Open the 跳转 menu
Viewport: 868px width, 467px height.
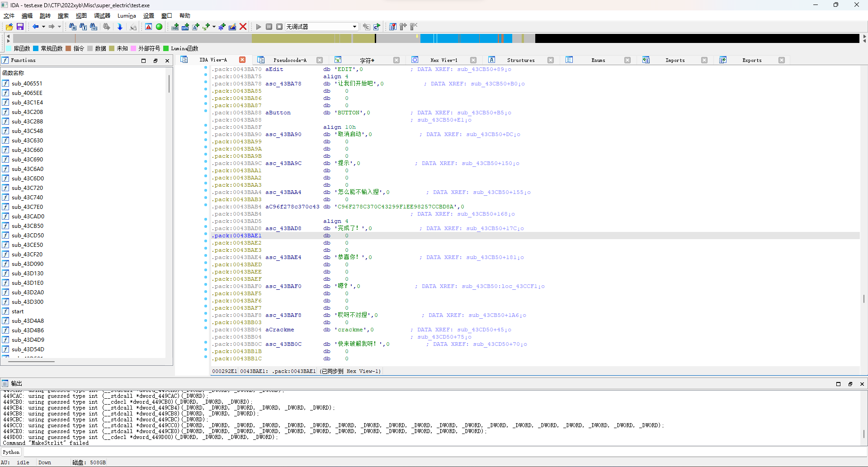[45, 16]
